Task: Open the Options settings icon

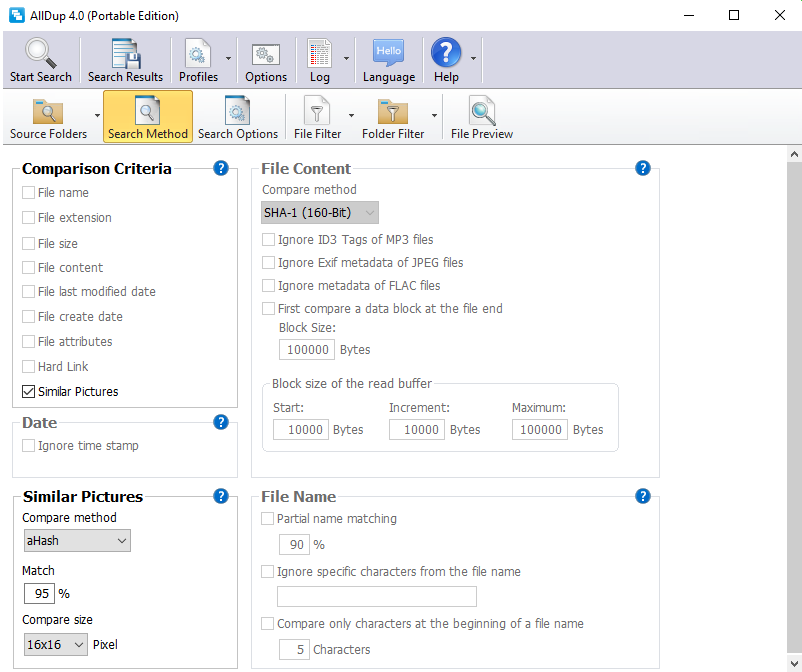Action: (x=266, y=55)
